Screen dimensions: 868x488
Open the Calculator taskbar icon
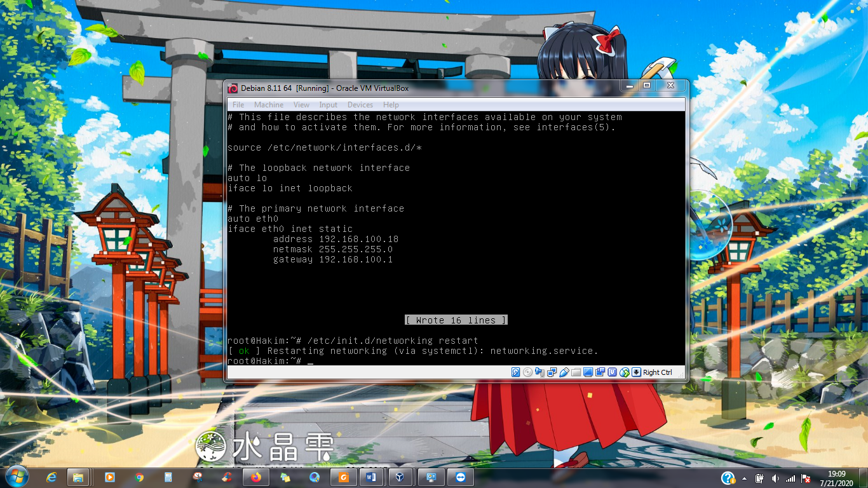click(168, 477)
